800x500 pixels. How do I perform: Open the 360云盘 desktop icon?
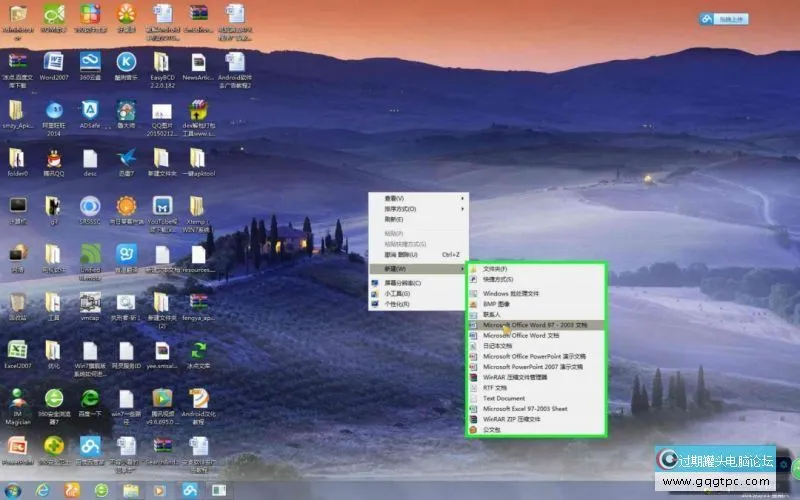pos(90,66)
